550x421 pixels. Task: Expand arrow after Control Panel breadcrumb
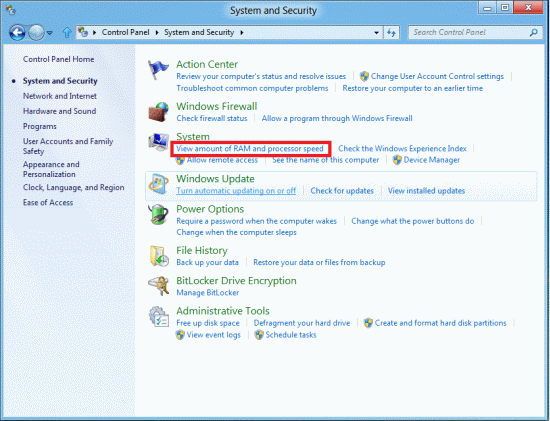coord(157,33)
